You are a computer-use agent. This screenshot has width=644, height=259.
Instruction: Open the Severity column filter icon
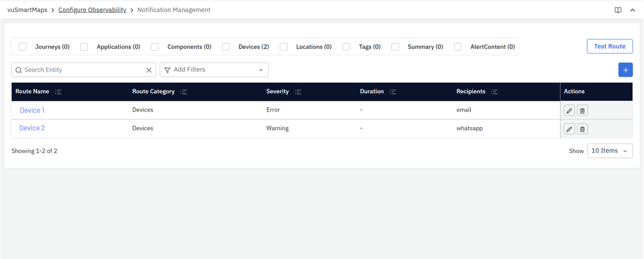(x=298, y=92)
